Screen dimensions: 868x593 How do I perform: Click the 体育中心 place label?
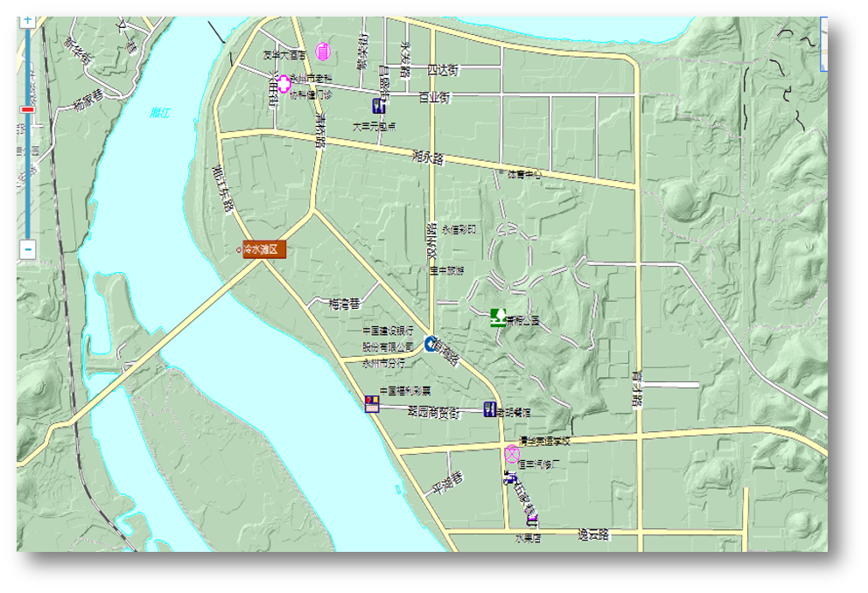(x=524, y=174)
